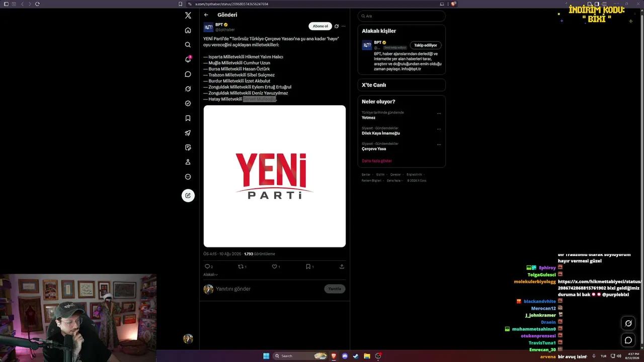644x362 pixels.
Task: Open the Windows Start menu
Action: click(x=266, y=356)
